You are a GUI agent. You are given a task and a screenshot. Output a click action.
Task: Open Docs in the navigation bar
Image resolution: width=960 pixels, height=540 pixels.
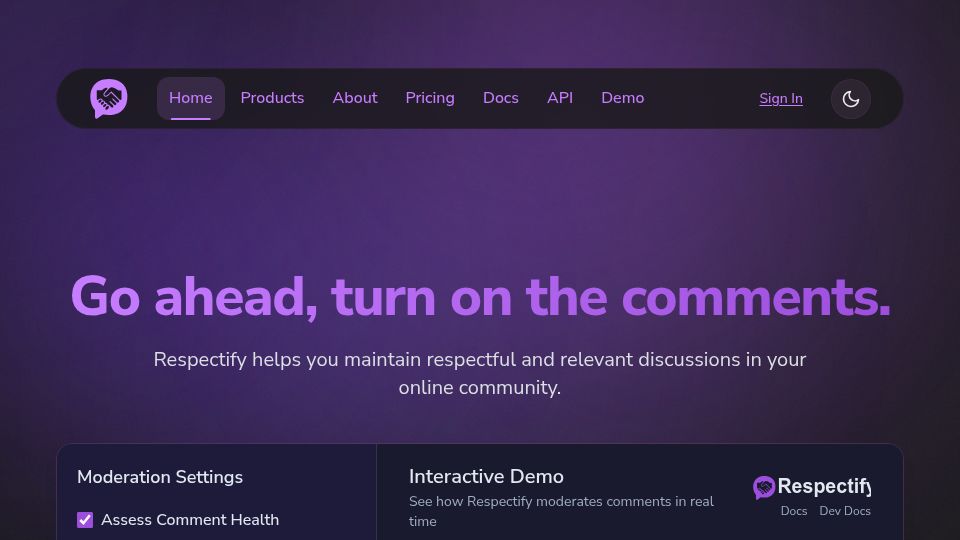coord(500,98)
